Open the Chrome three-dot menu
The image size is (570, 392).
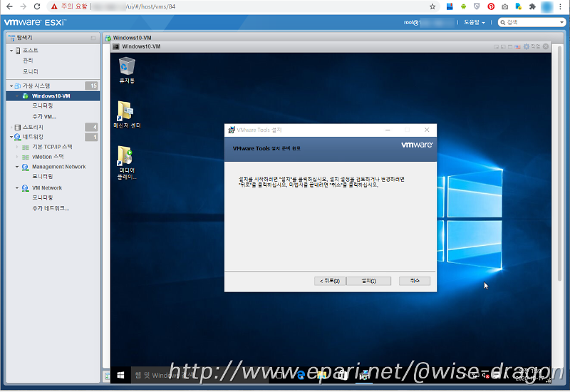pyautogui.click(x=560, y=6)
